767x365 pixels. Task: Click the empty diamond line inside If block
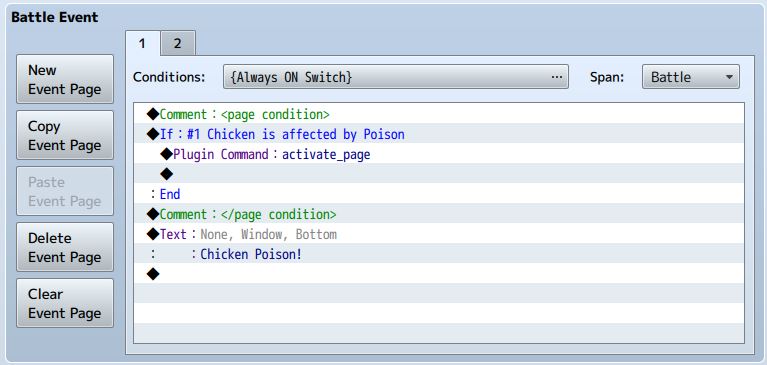point(439,174)
